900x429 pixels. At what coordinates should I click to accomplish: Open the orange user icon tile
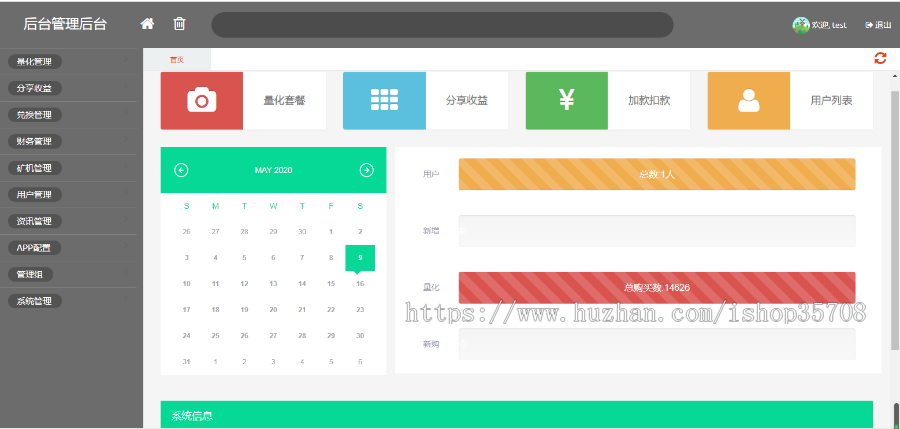[749, 101]
